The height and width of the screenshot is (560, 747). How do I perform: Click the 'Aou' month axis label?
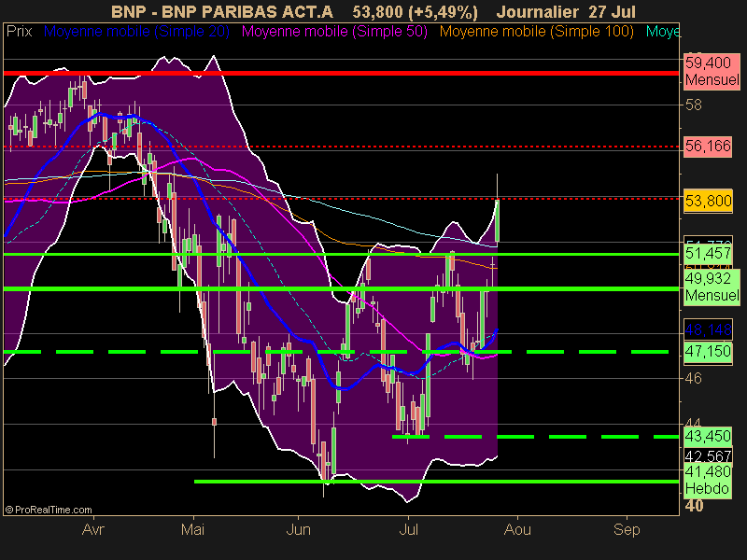pos(517,529)
